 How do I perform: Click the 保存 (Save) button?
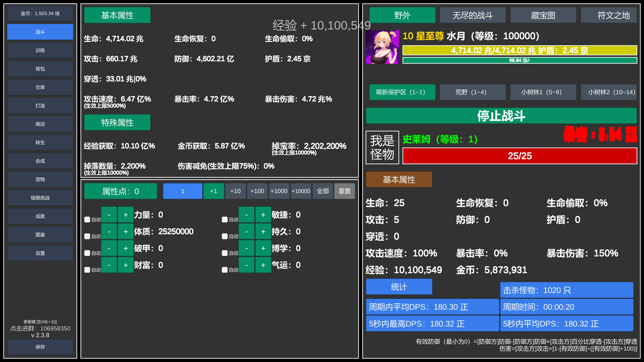(x=40, y=347)
